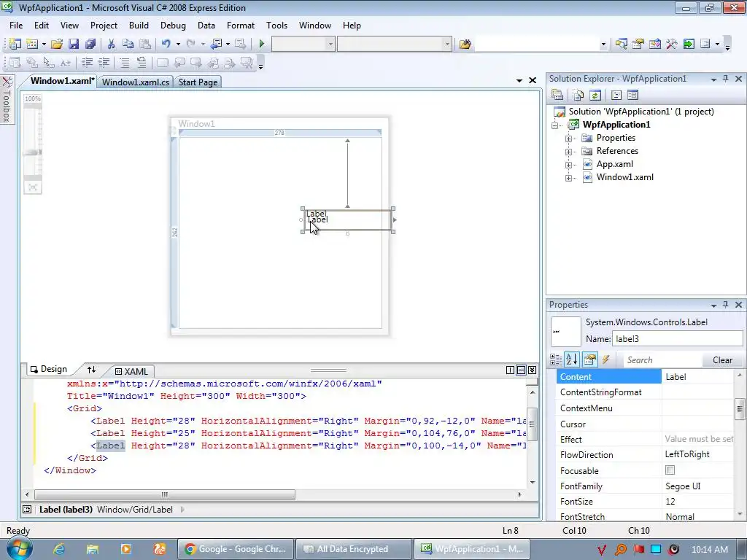Open Toolbox via wrench and hammer icon
Screen dimensions: 747x560
coord(672,44)
